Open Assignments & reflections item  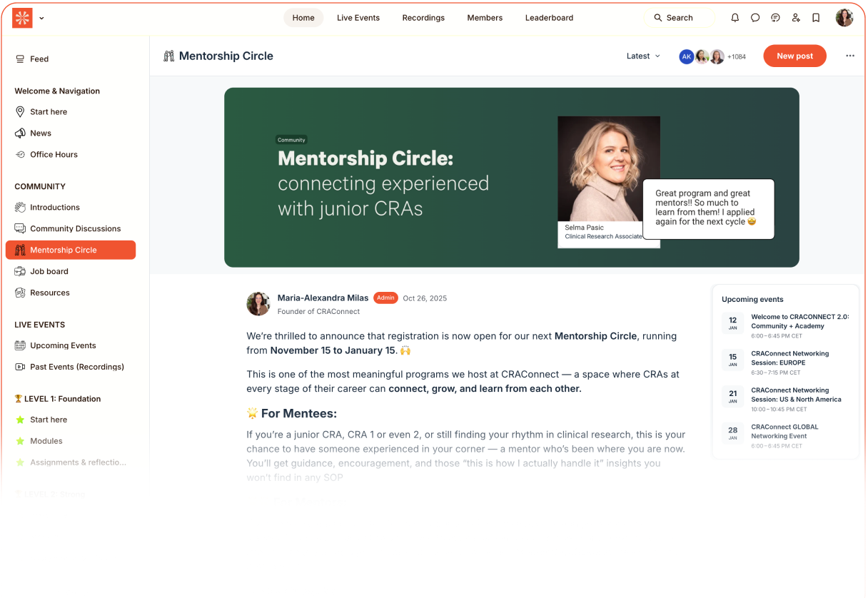[71, 462]
